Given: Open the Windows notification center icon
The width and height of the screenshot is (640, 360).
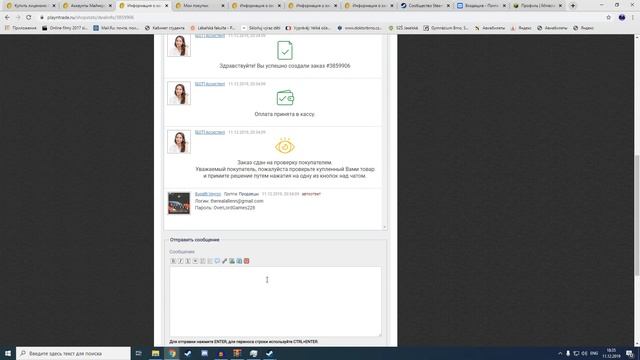Looking at the screenshot, I should click(630, 353).
